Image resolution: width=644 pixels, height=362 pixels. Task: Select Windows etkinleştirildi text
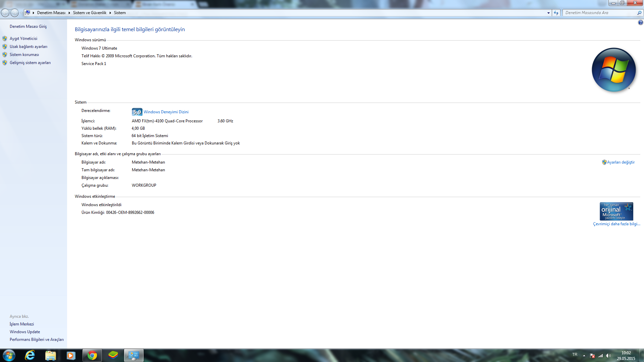pyautogui.click(x=101, y=205)
